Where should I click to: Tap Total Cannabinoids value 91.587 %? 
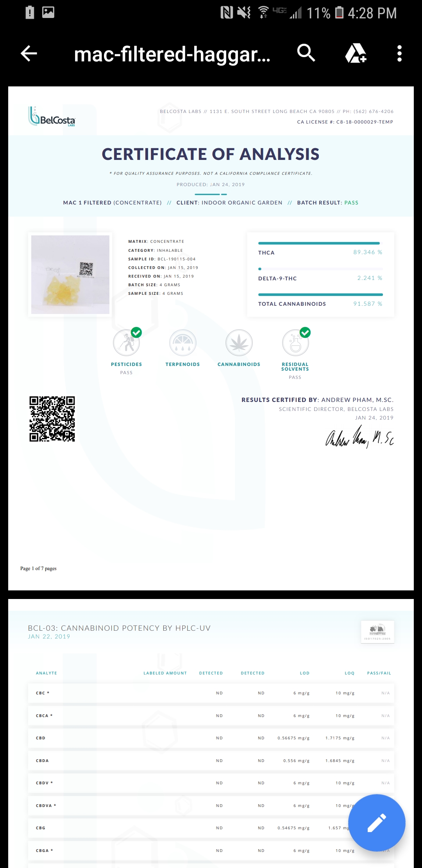pos(368,304)
